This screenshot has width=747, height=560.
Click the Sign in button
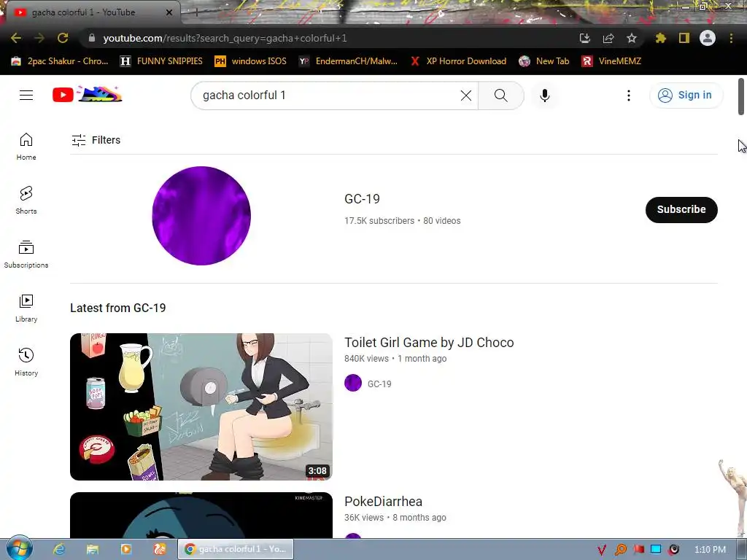coord(686,96)
